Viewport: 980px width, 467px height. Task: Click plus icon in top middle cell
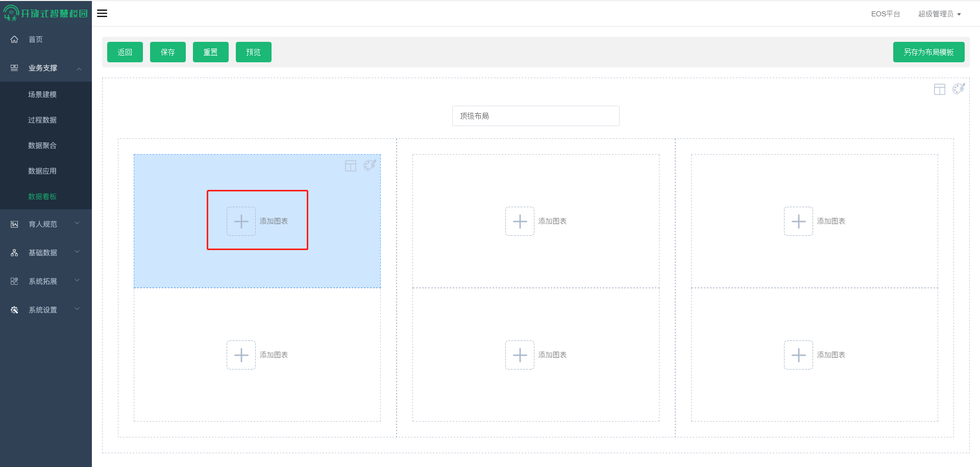520,221
